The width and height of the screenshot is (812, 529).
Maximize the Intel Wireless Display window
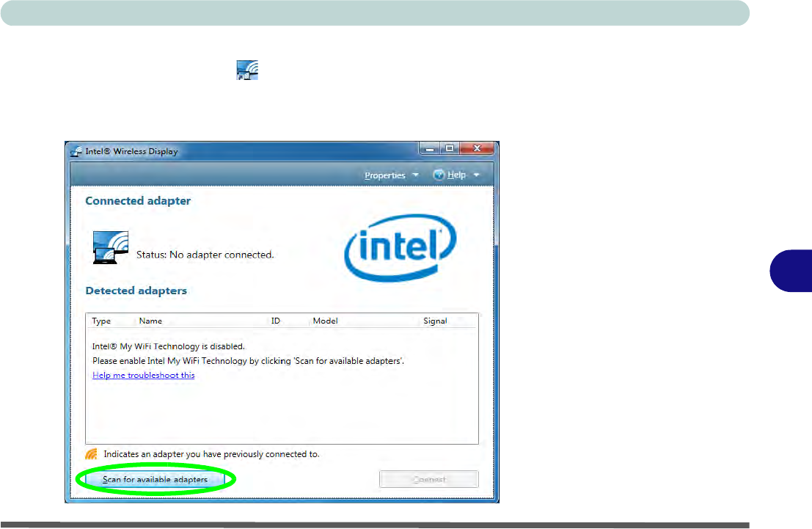[450, 149]
